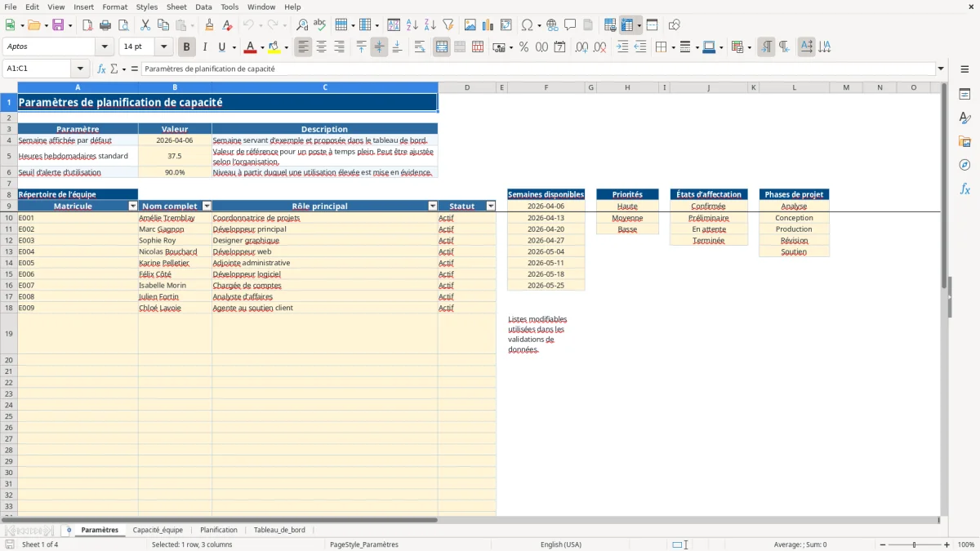Toggle Freeze Rows and Columns
Viewport: 980px width, 551px height.
click(x=627, y=25)
